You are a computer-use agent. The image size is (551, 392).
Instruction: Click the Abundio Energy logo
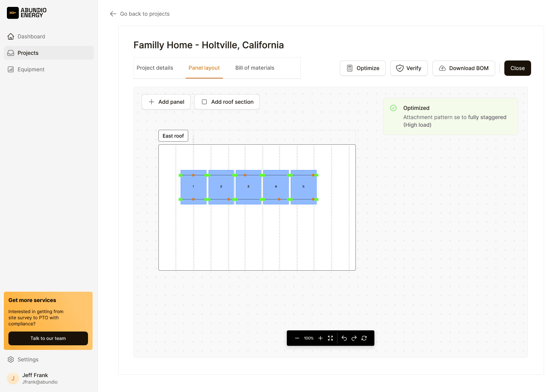[x=27, y=13]
